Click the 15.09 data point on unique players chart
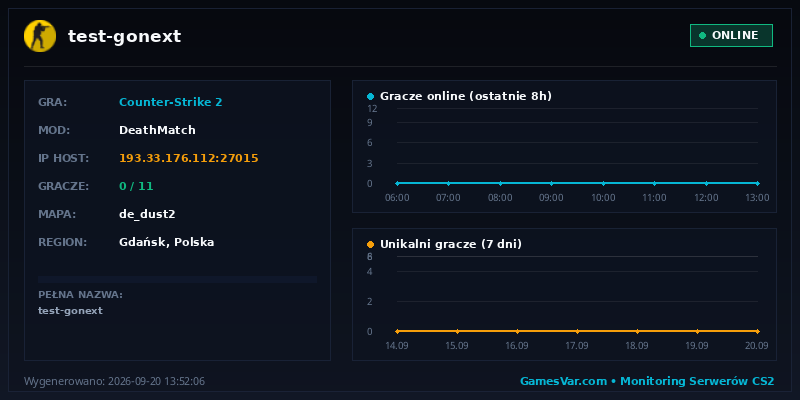The width and height of the screenshot is (800, 400). (457, 331)
